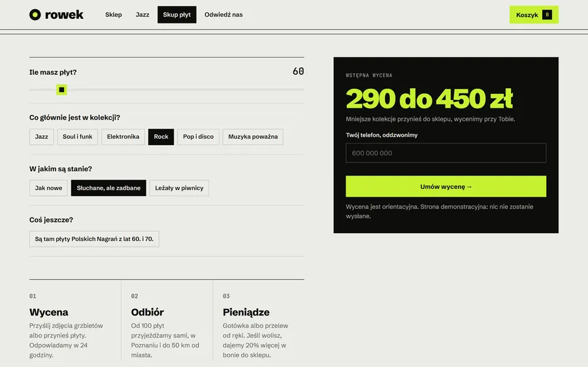Click the cart item count badge
Screen dimensions: 588x367
(547, 14)
